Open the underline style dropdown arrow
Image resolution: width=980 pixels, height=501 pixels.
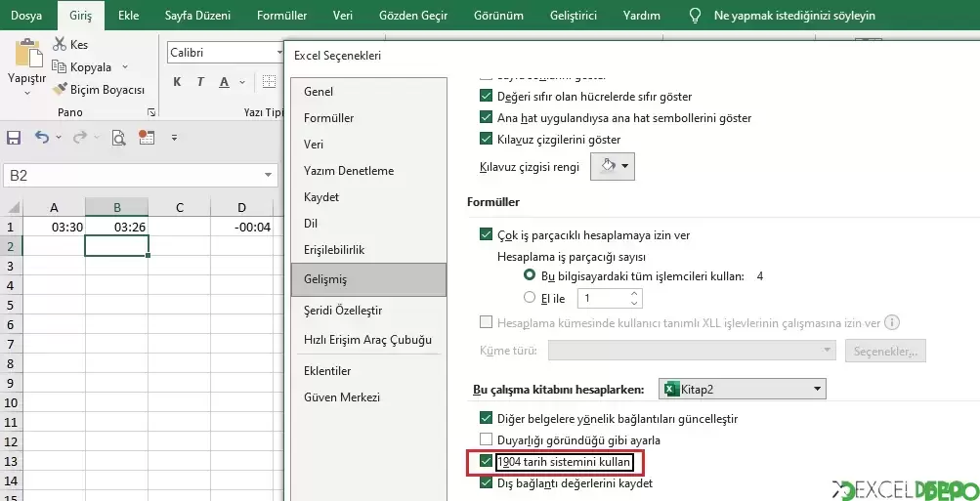242,82
